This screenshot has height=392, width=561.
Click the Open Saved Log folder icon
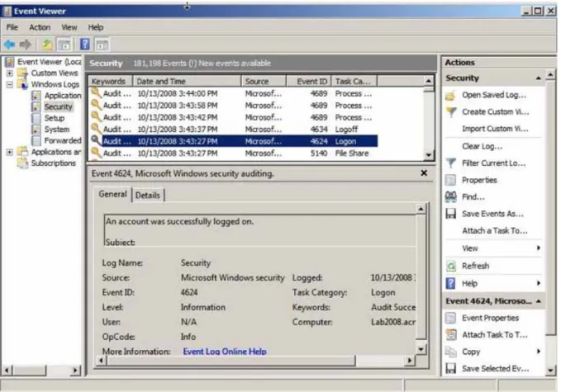[451, 96]
